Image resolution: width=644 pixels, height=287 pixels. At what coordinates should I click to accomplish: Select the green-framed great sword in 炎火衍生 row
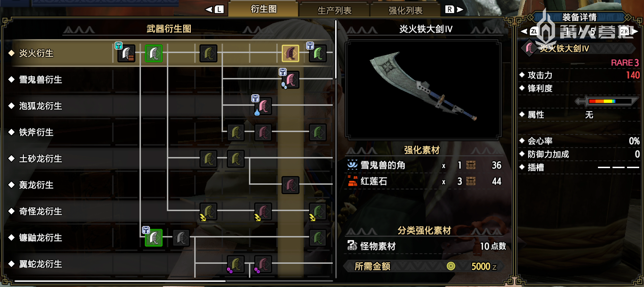tap(154, 53)
